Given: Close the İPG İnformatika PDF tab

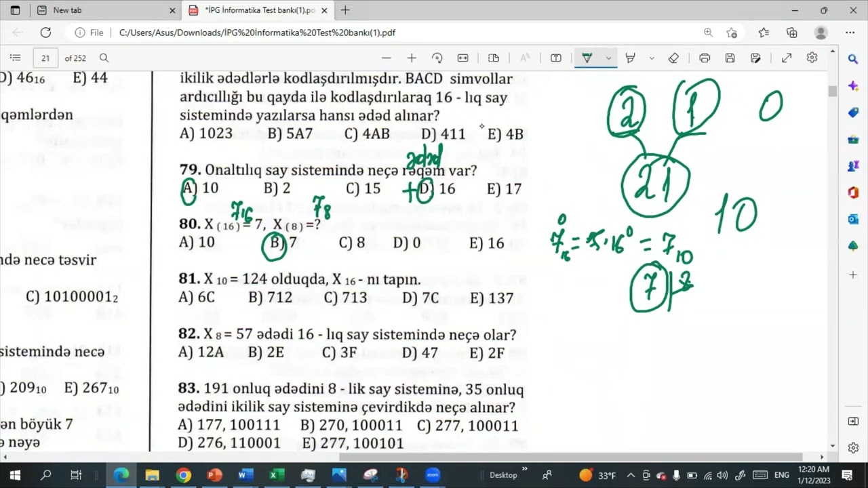Looking at the screenshot, I should [324, 10].
